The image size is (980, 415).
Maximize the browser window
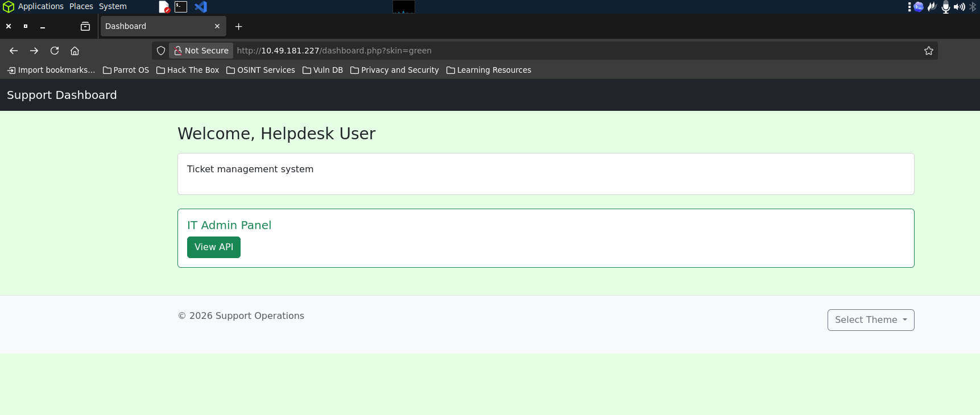point(26,26)
